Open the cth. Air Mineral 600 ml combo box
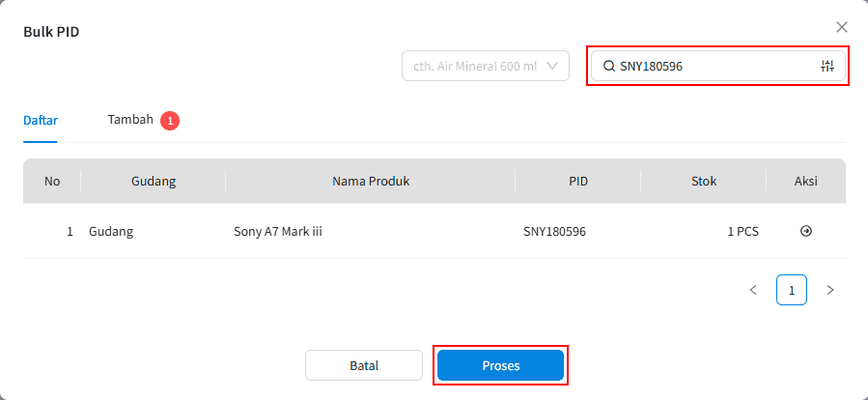 486,66
